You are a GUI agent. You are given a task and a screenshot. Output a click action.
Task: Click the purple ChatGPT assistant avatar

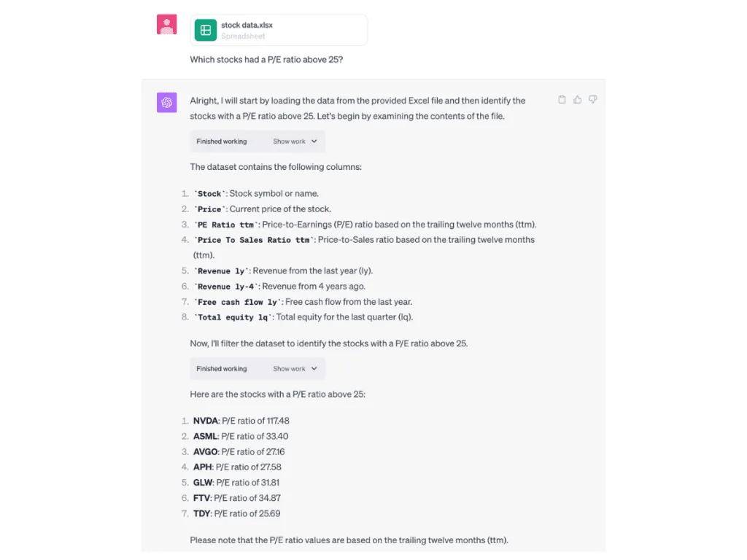167,102
